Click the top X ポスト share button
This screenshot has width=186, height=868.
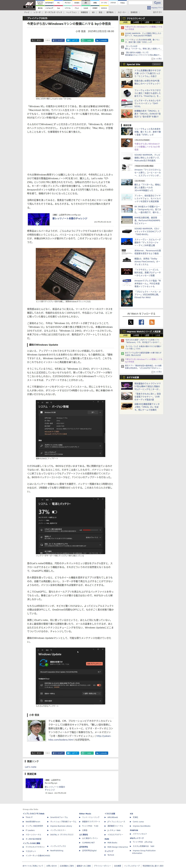(37, 41)
